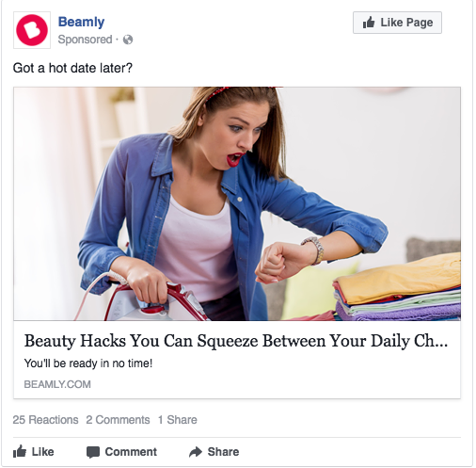Click the Share text button
Screen dimensions: 476x468
coord(223,452)
